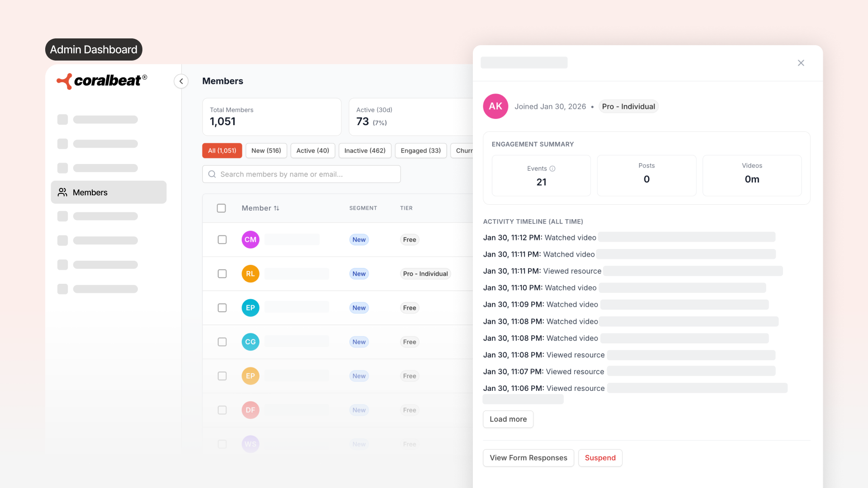Screen dimensions: 868x488
Task: Click the CG member avatar
Action: point(250,342)
